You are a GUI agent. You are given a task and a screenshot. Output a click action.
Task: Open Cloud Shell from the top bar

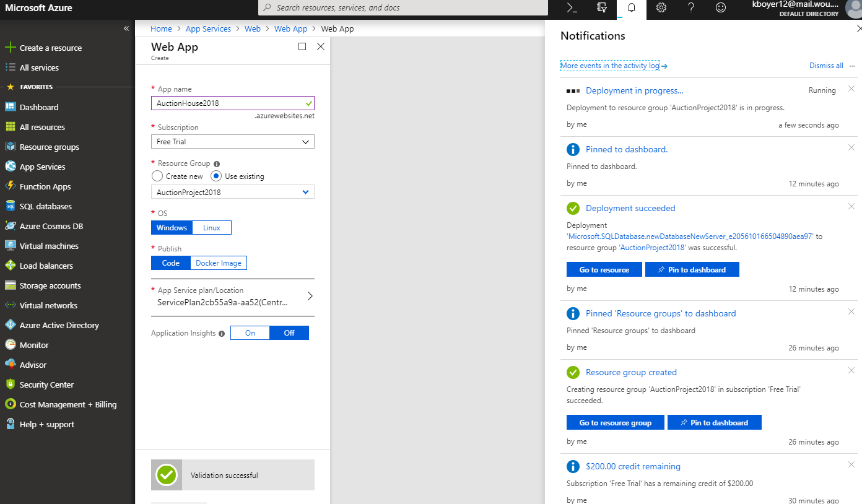pyautogui.click(x=572, y=8)
